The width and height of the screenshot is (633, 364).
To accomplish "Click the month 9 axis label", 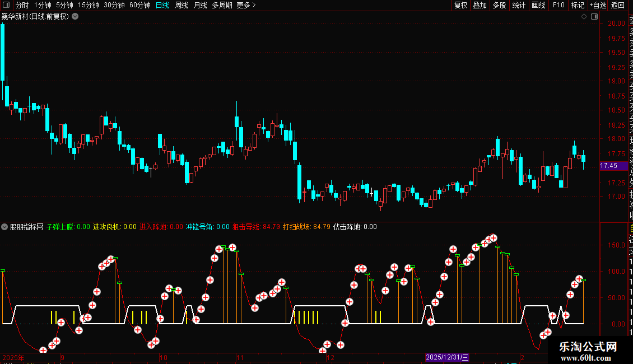I will pos(63,357).
